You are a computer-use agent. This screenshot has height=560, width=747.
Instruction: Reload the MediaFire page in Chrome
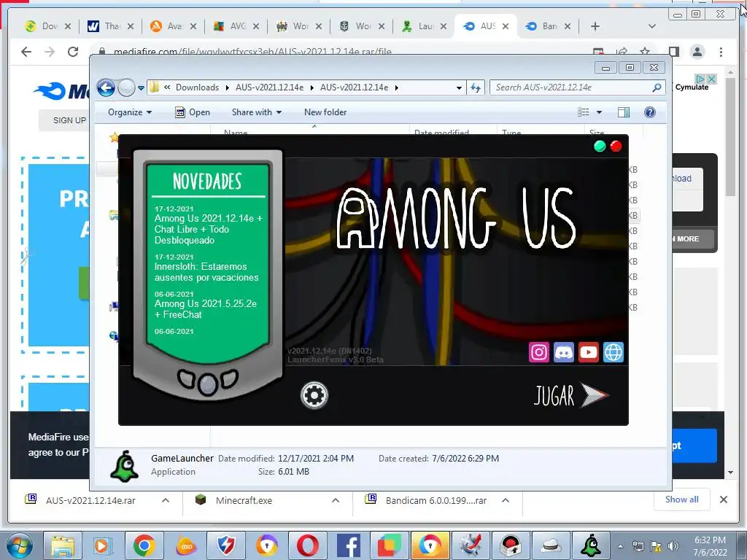pos(73,52)
